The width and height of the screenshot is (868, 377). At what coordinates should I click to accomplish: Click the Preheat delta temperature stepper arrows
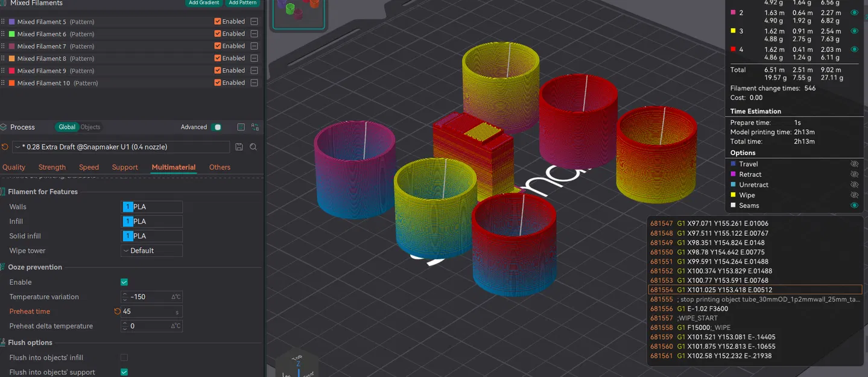tap(125, 326)
